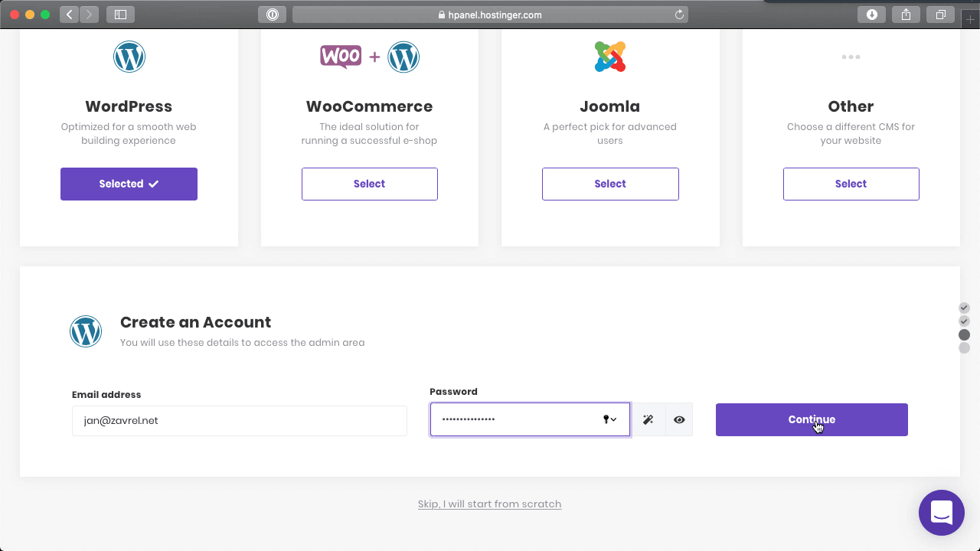Click the Joomla logo icon
Viewport: 980px width, 551px height.
tap(610, 57)
